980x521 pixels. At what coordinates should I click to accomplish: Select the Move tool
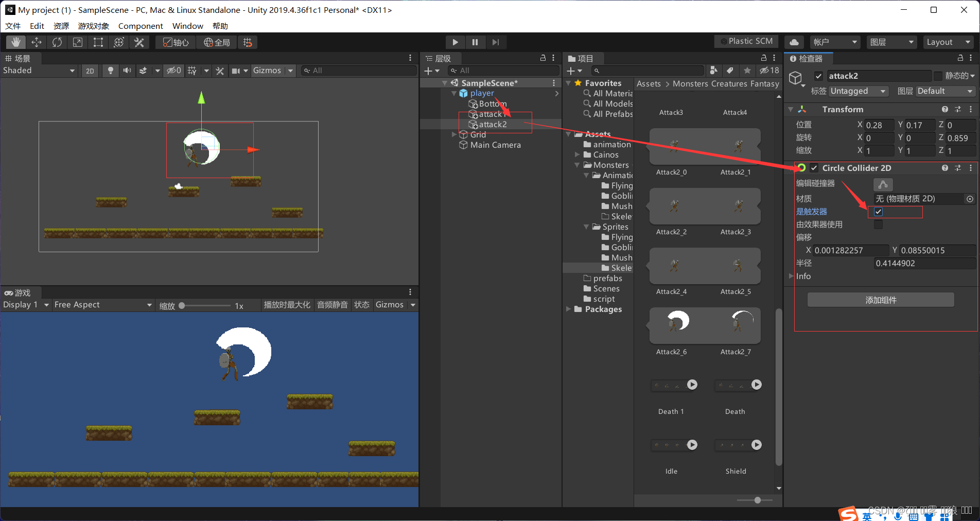pyautogui.click(x=37, y=42)
